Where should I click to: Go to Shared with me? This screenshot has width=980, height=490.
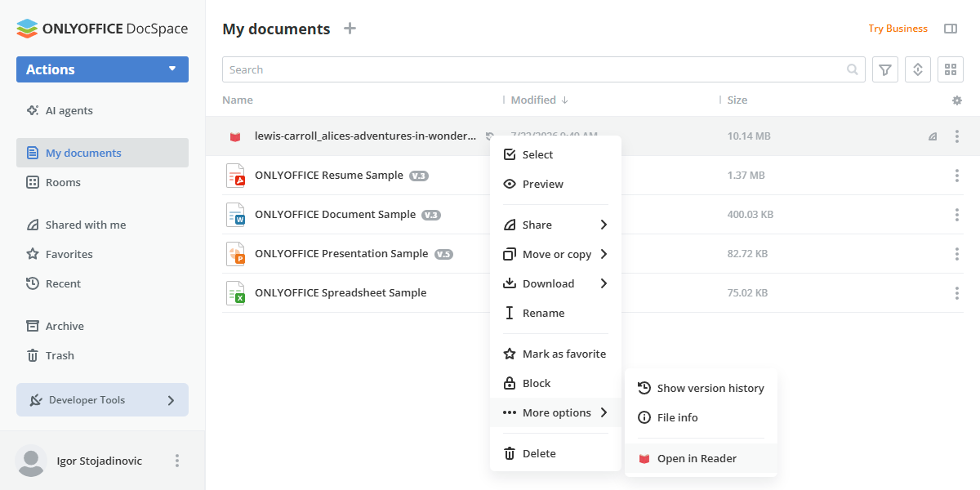102,225
